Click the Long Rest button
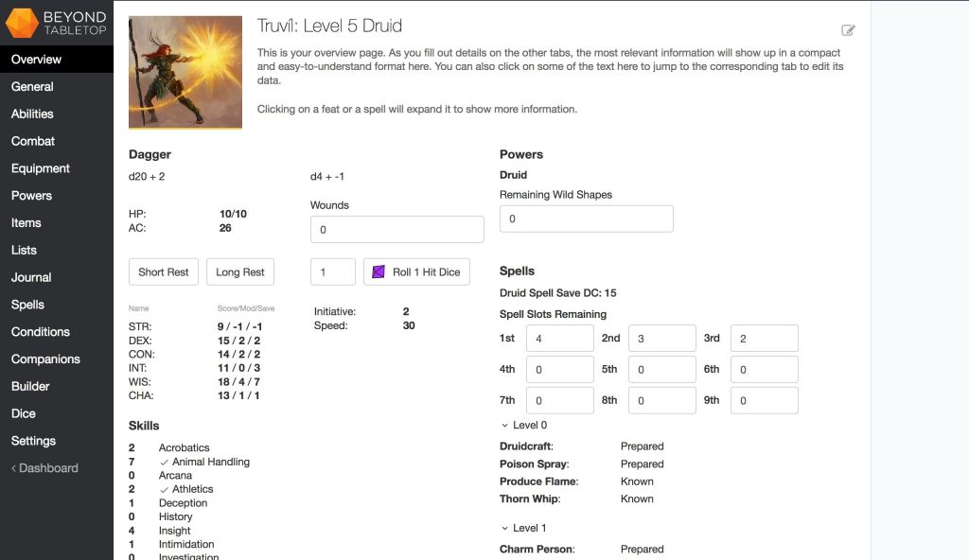969x560 pixels. pos(239,271)
